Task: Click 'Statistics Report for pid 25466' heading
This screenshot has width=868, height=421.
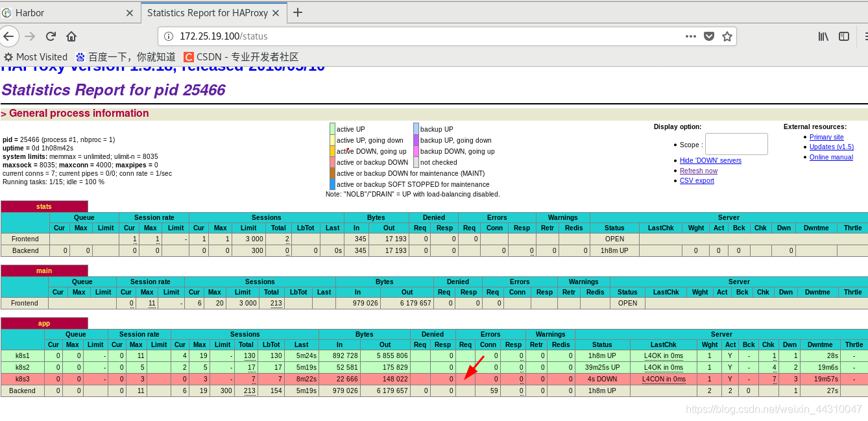Action: (114, 90)
